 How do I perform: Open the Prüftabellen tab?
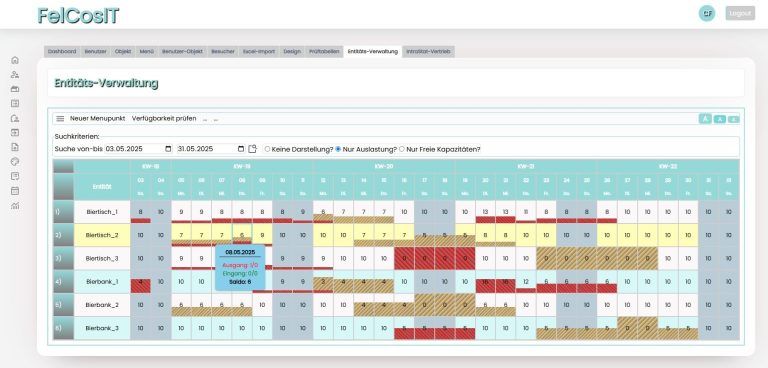click(324, 51)
